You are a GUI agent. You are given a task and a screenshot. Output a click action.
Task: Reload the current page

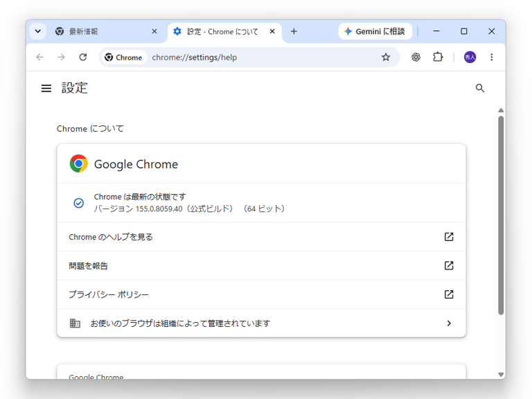[x=83, y=57]
